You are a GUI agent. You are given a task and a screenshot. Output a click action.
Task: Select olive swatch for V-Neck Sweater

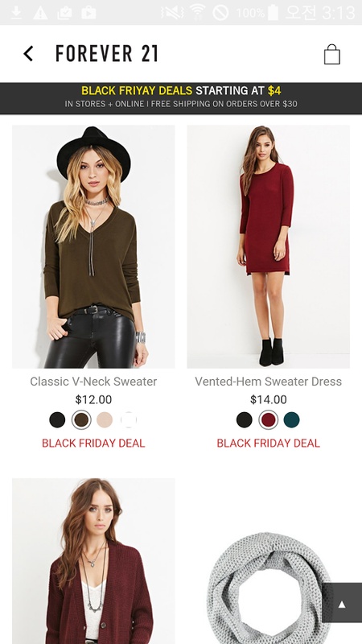click(81, 419)
